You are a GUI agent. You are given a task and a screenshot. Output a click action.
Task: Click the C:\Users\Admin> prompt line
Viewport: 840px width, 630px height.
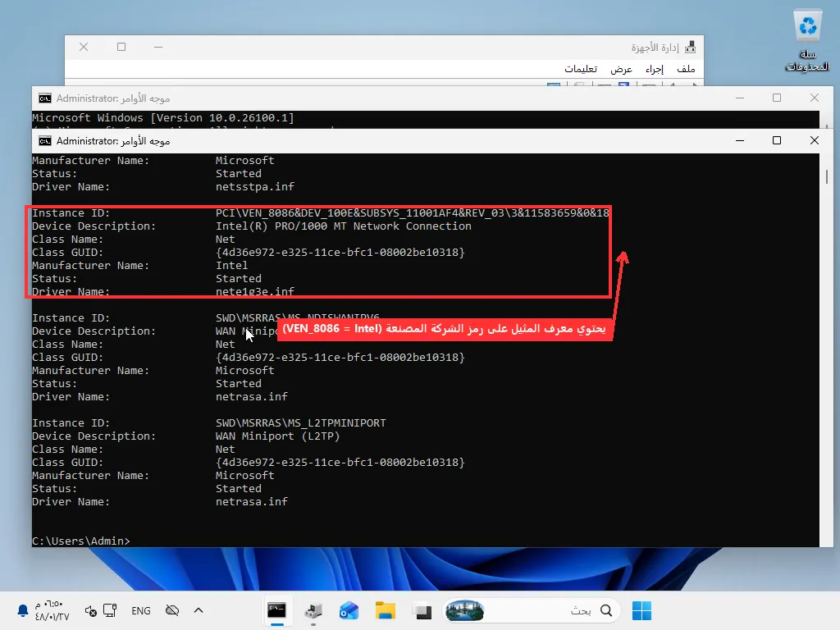[x=81, y=541]
